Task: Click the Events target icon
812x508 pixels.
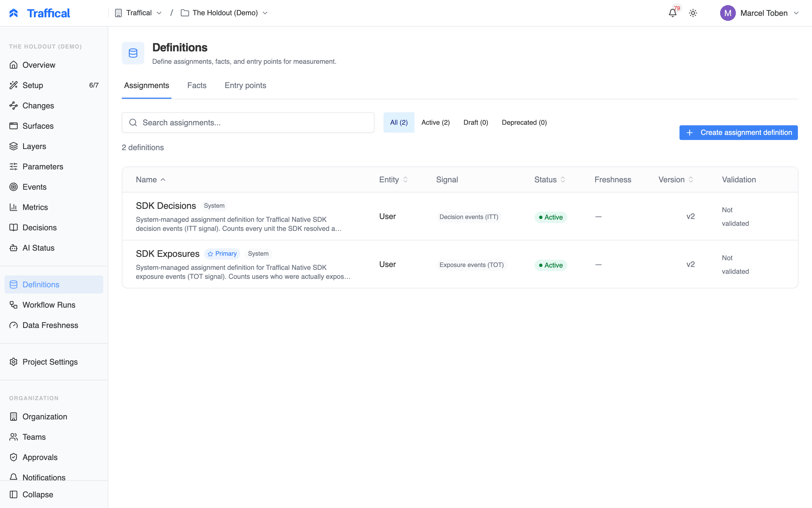Action: (14, 187)
